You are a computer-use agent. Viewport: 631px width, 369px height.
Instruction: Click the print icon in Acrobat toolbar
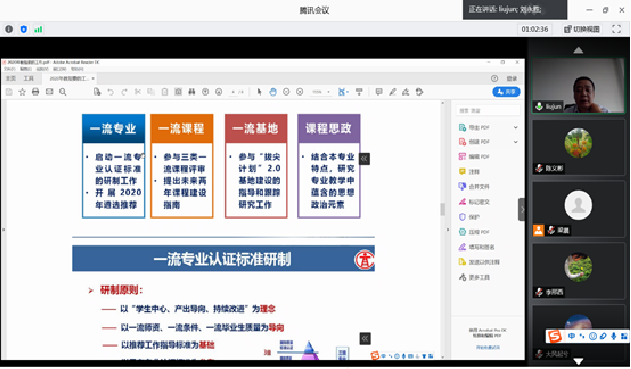(35, 92)
